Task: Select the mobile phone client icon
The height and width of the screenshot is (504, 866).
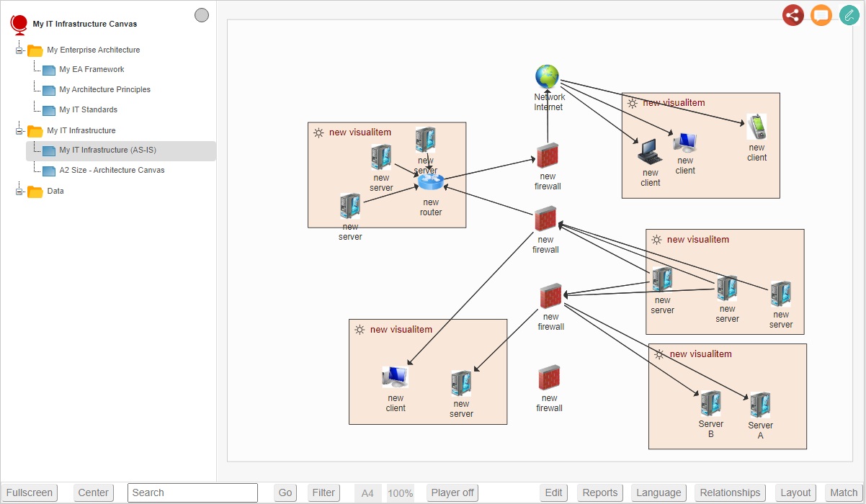Action: click(756, 127)
